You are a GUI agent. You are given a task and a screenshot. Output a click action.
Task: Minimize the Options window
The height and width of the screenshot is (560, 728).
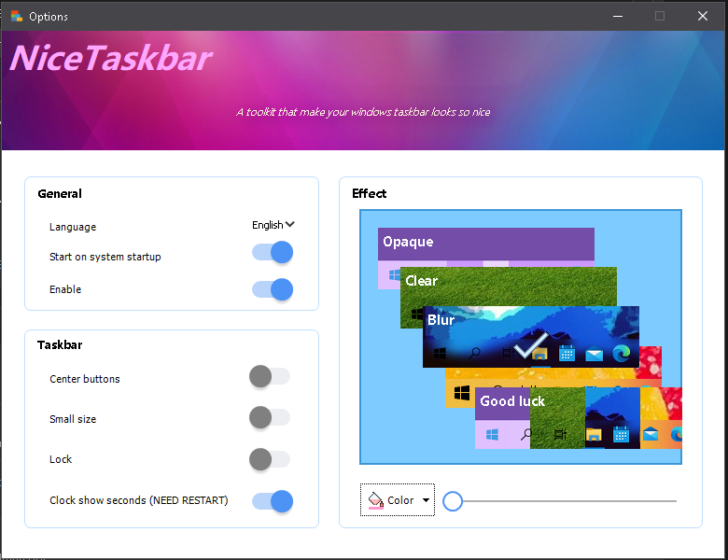click(x=618, y=16)
